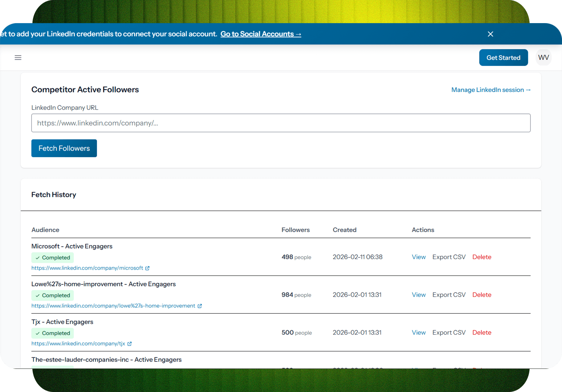This screenshot has height=392, width=562.
Task: Open external link icon for Tjx URL
Action: coord(130,344)
